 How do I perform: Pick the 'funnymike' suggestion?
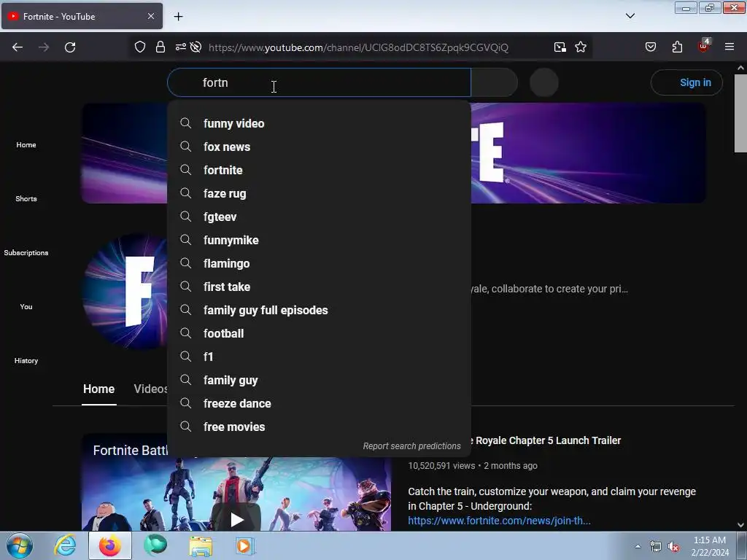320,240
